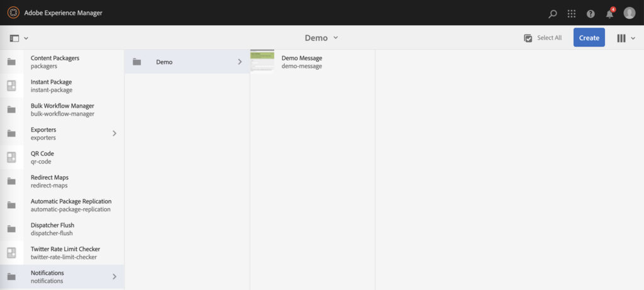
Task: Open Instant Package title text
Action: 52,82
